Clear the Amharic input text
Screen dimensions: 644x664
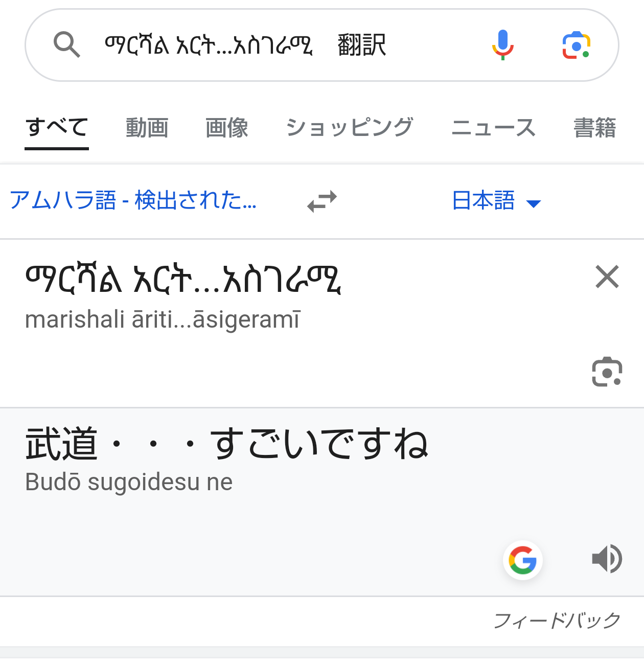click(607, 277)
